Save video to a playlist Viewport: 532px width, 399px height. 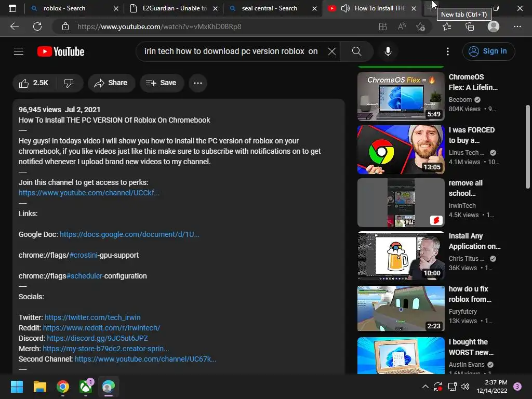coord(162,83)
